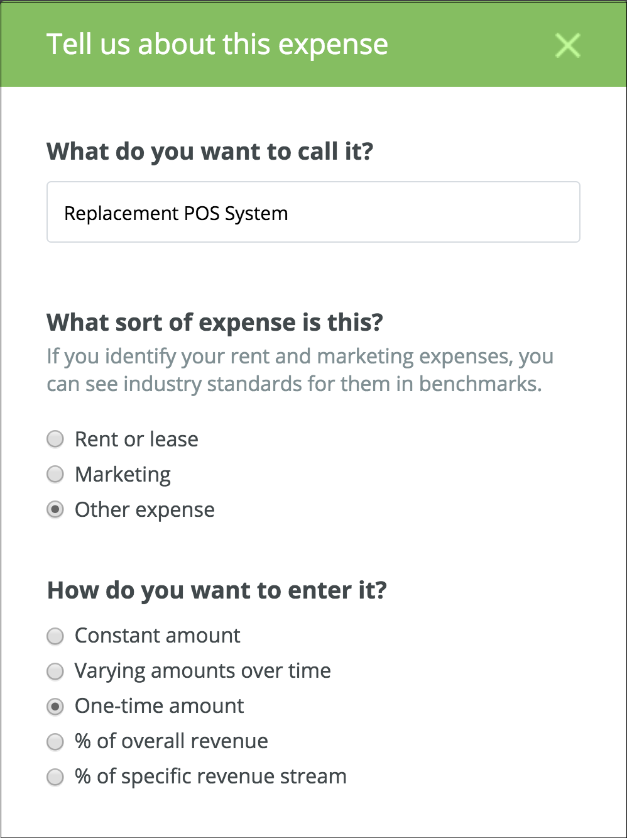Image resolution: width=627 pixels, height=840 pixels.
Task: Click the What sort of expense is this heading
Action: pyautogui.click(x=216, y=322)
